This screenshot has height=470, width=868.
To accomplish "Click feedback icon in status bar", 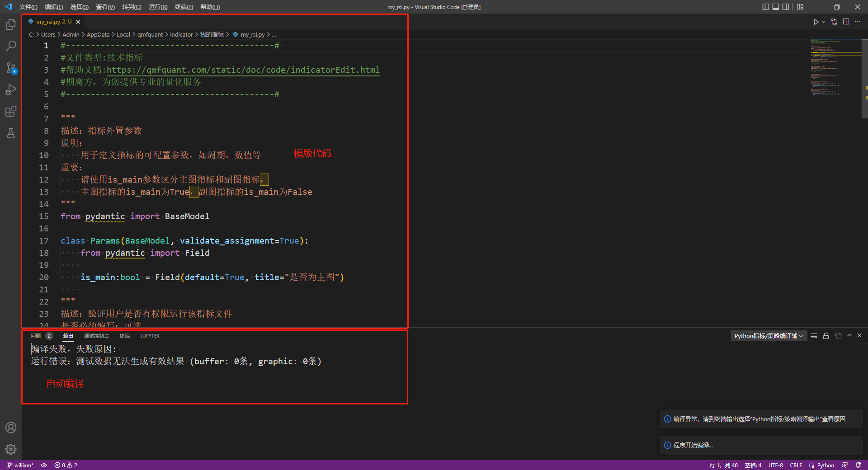I will tap(844, 465).
